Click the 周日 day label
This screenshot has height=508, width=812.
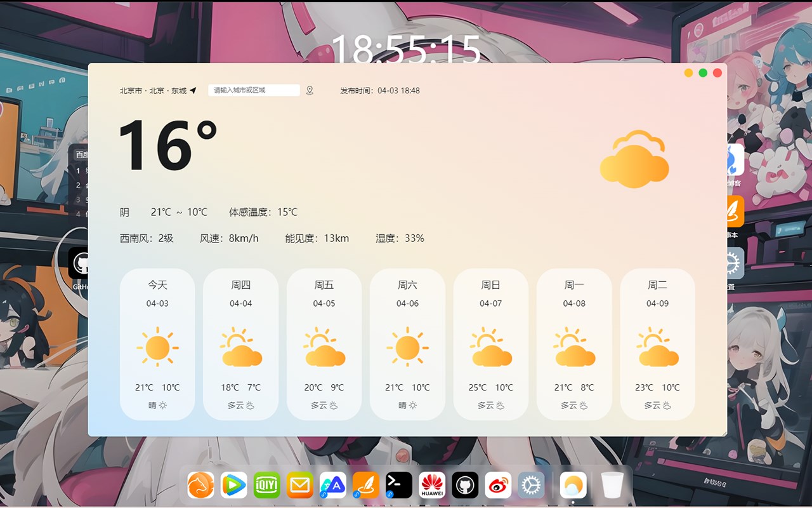491,285
